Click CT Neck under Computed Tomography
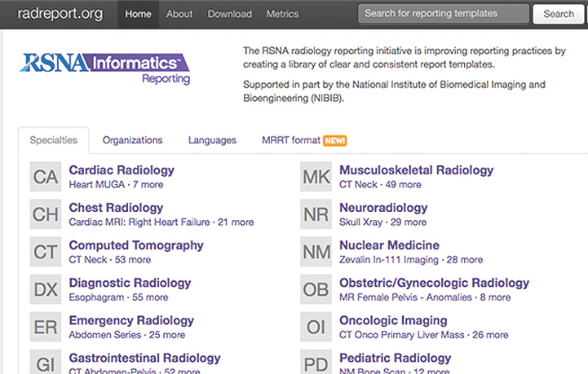Image resolution: width=588 pixels, height=374 pixels. (x=88, y=259)
